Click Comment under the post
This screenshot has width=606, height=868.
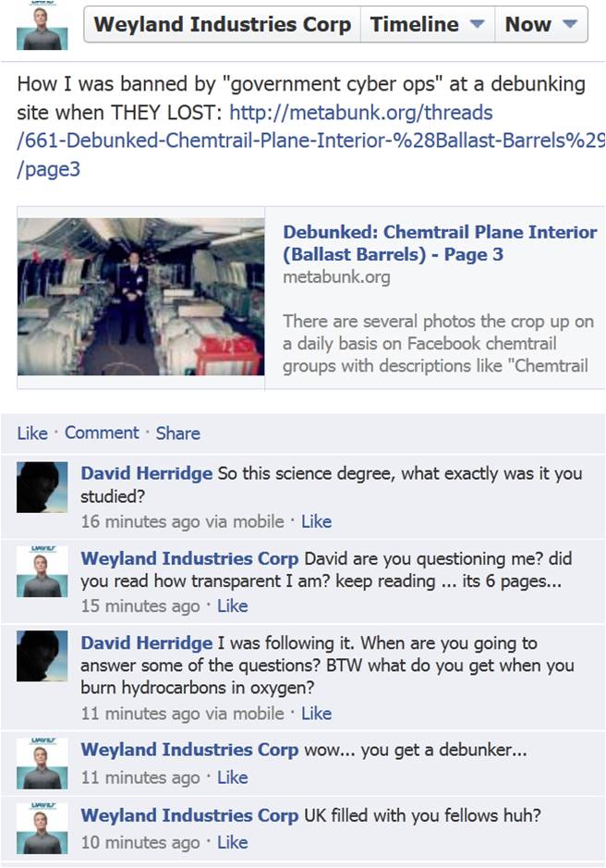pos(102,433)
